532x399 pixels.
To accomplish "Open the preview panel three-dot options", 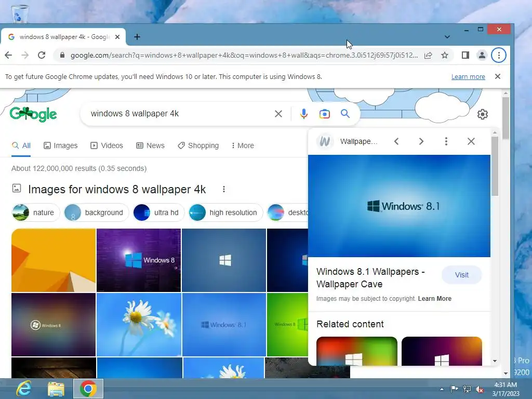I will tap(446, 141).
